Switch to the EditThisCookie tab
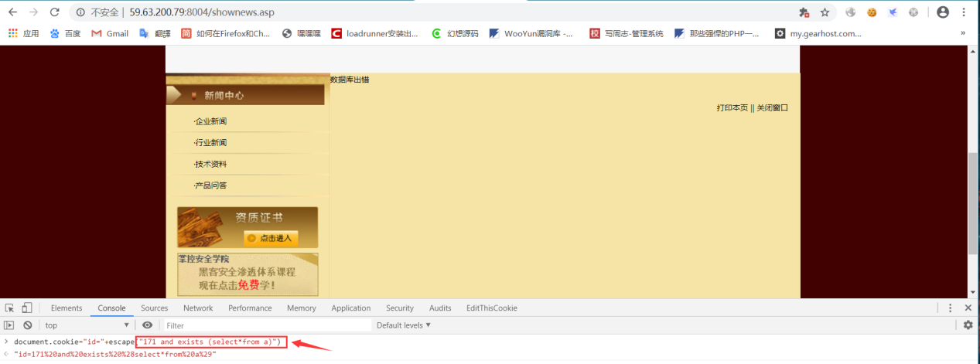The height and width of the screenshot is (364, 980). pyautogui.click(x=492, y=308)
